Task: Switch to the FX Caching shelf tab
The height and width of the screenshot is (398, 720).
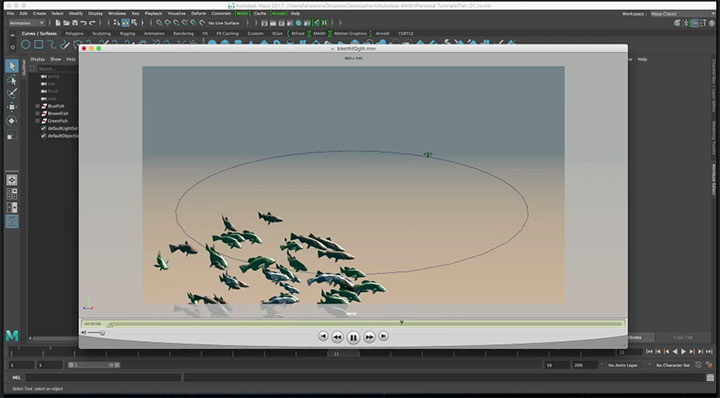Action: (x=227, y=34)
